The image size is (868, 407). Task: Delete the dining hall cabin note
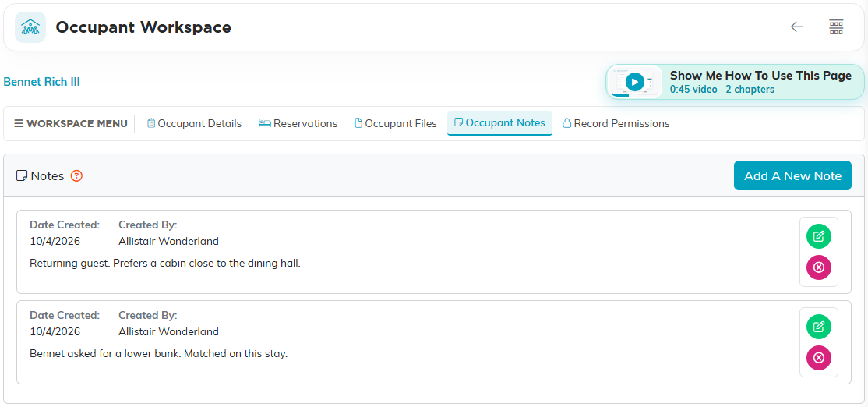point(819,267)
